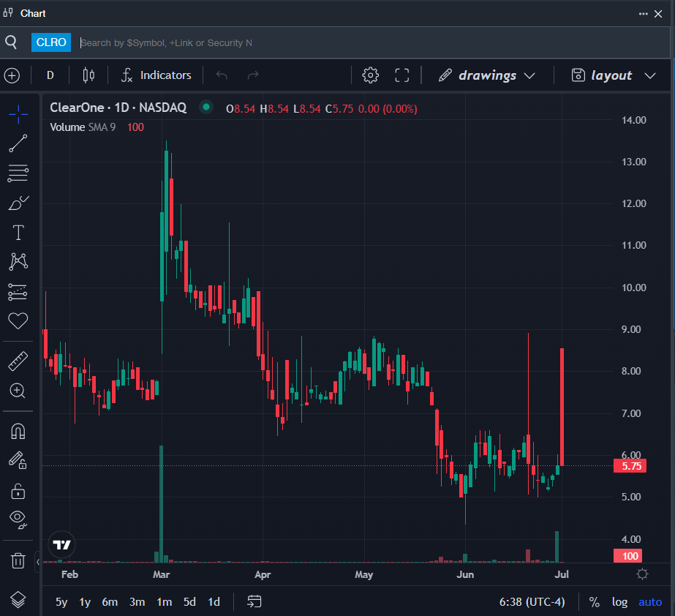
Task: Open the object tree layers icon
Action: click(18, 600)
